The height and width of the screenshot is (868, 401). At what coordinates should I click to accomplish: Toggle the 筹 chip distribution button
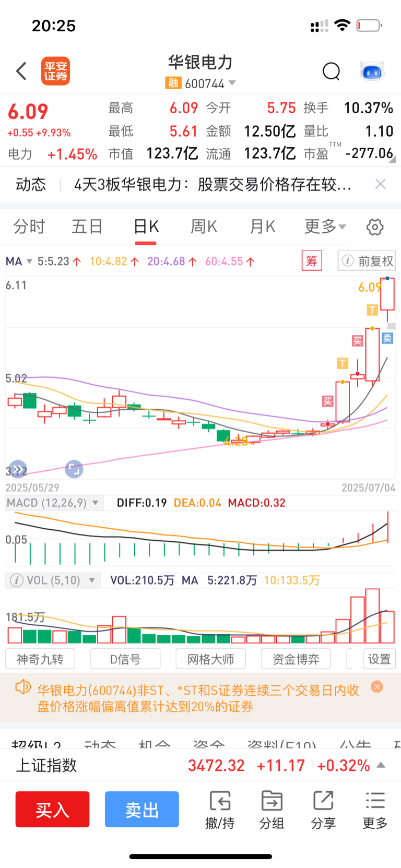[312, 260]
